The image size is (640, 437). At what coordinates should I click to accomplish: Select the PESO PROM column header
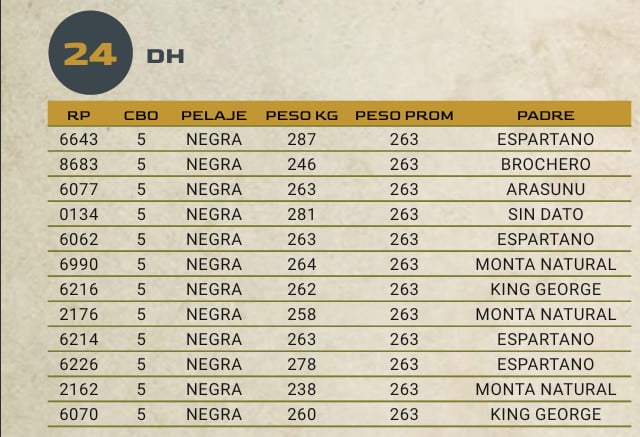pos(404,115)
